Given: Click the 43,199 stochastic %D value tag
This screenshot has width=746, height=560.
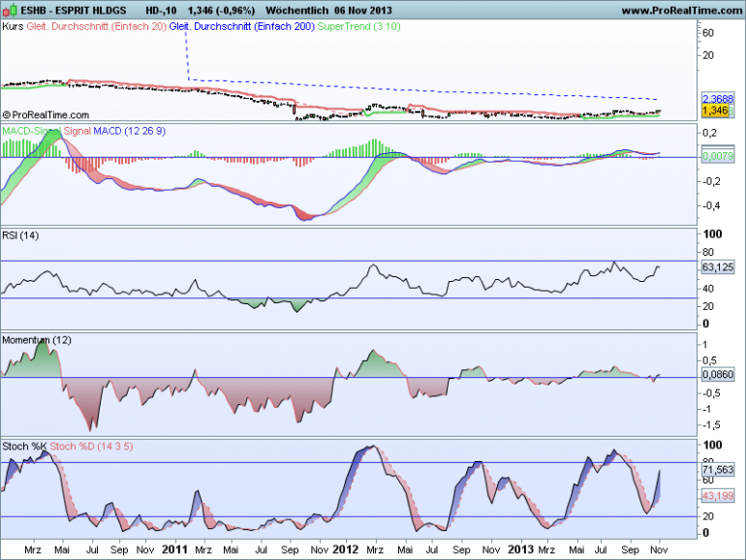Looking at the screenshot, I should [x=718, y=496].
